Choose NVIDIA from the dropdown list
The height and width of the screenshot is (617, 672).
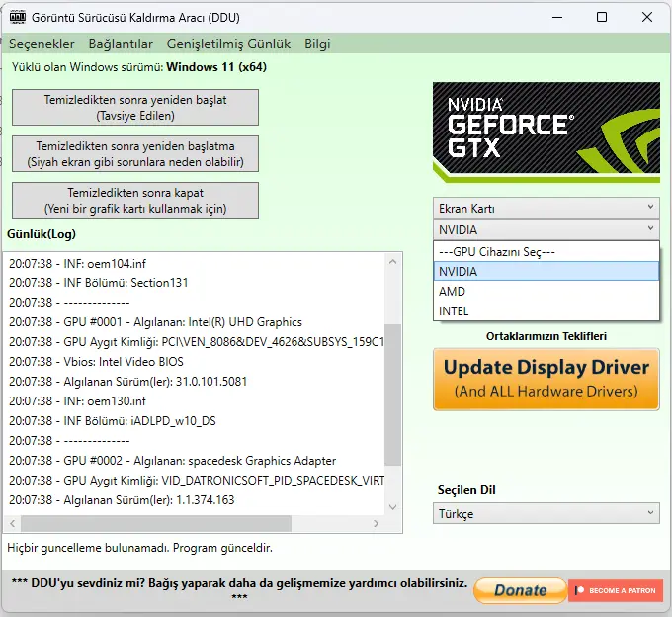(546, 271)
